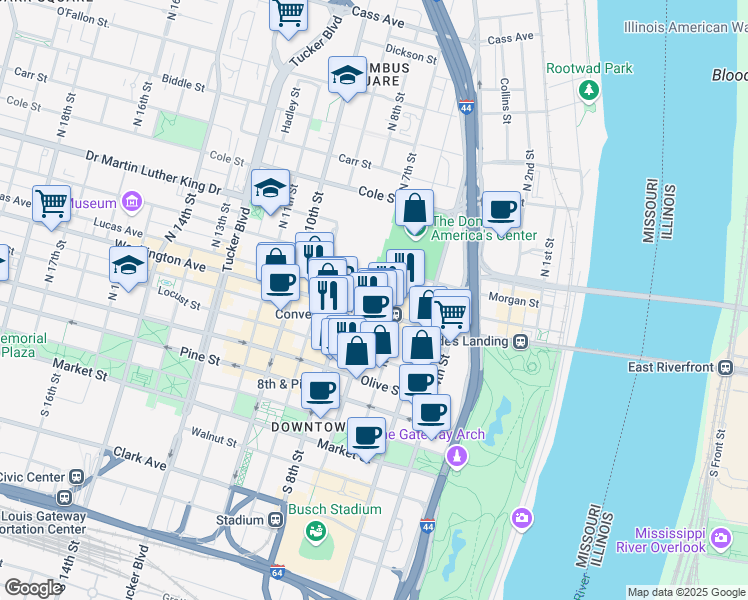Viewport: 748px width, 600px height.
Task: Click the Mississippi River Overlook label
Action: tap(661, 540)
